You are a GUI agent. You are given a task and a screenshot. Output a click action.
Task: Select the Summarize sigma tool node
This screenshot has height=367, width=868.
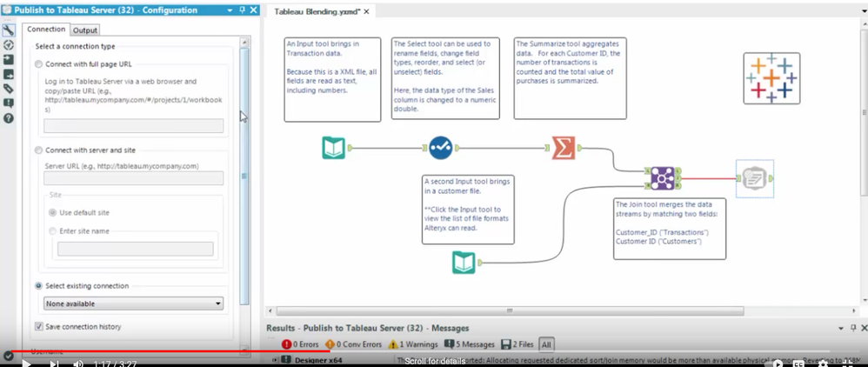(x=564, y=148)
